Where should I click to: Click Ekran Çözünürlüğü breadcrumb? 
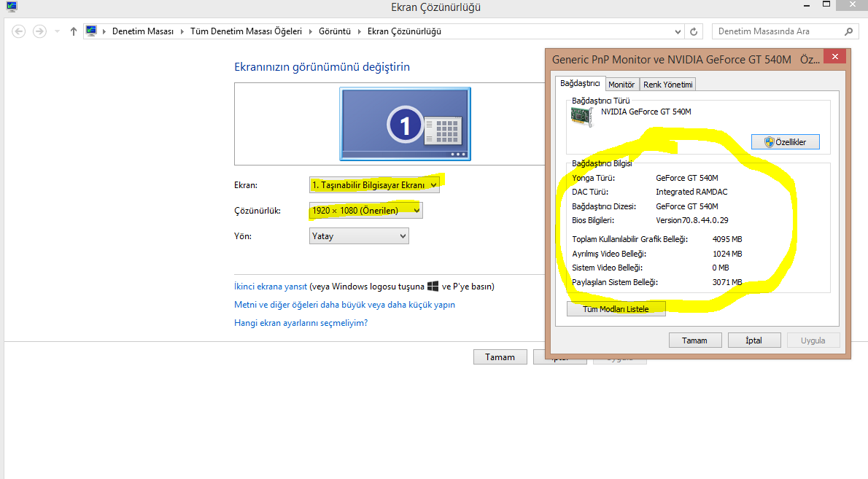point(404,31)
